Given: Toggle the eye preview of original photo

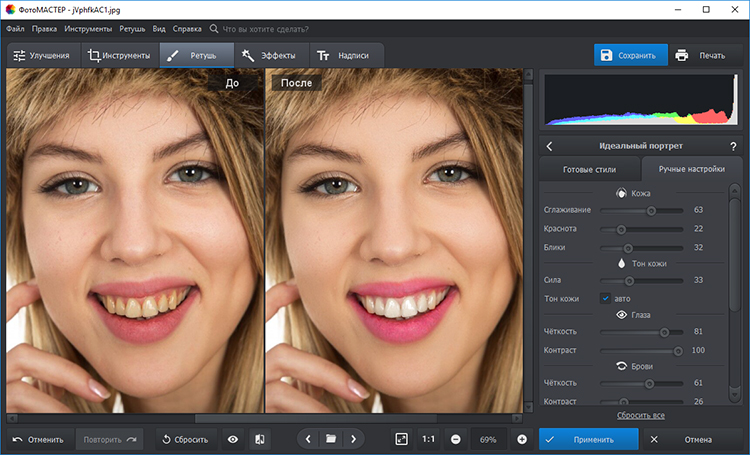Looking at the screenshot, I should pyautogui.click(x=233, y=439).
